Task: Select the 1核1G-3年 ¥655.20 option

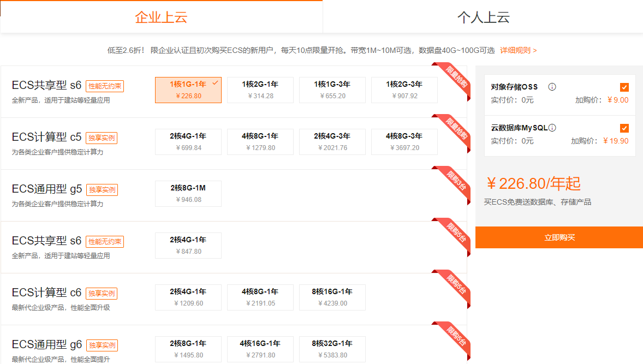Action: click(332, 89)
